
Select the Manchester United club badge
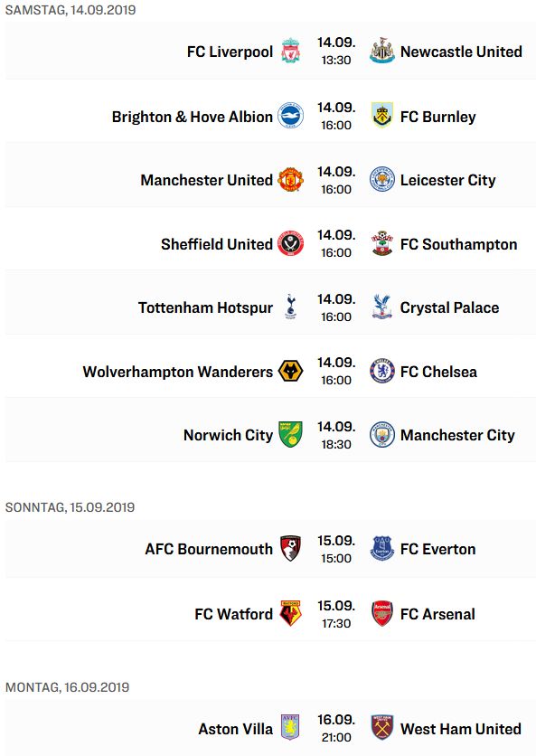coord(291,179)
